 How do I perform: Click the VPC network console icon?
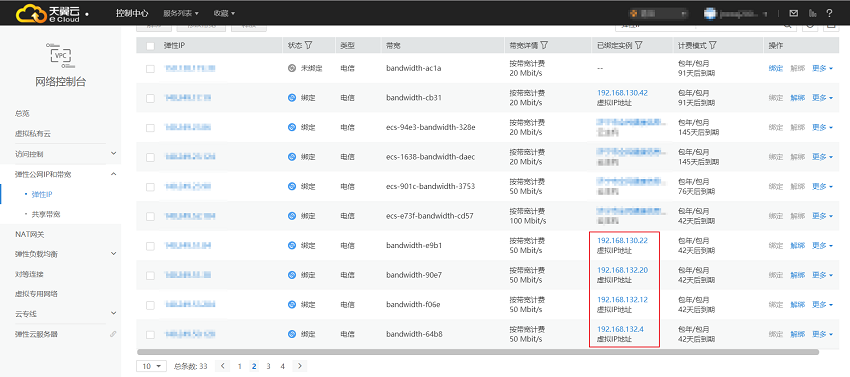[x=60, y=54]
